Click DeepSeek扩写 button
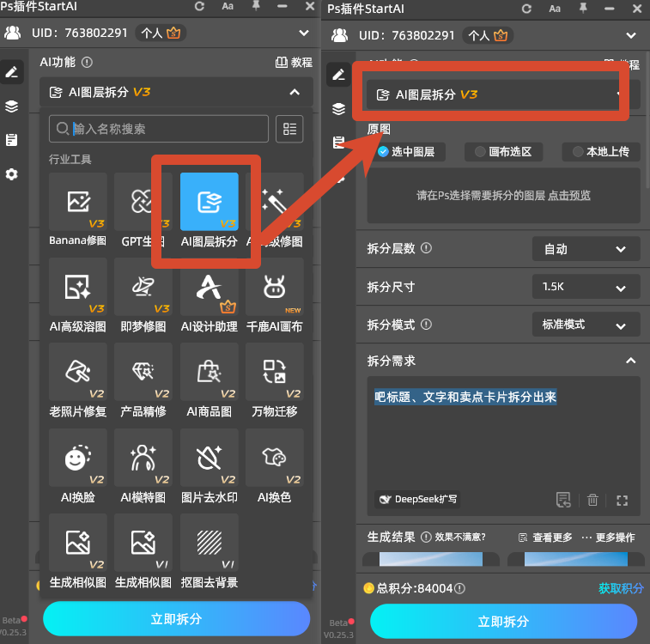This screenshot has height=644, width=650. (x=417, y=499)
